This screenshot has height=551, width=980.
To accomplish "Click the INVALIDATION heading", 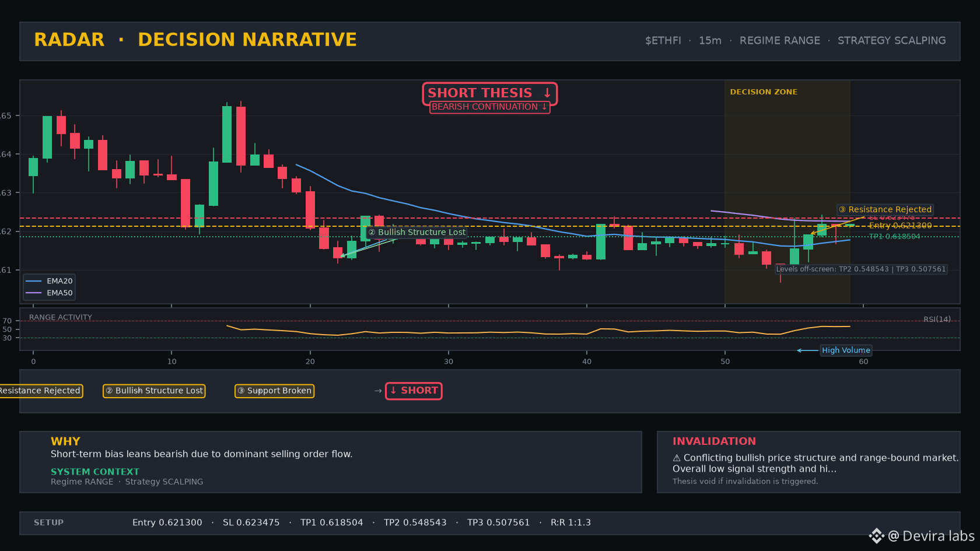I will [714, 441].
